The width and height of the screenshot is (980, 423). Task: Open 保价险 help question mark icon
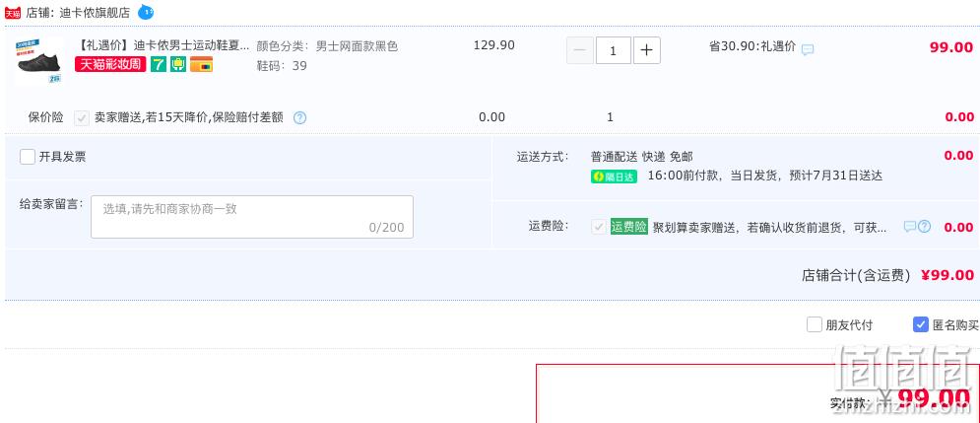[300, 117]
